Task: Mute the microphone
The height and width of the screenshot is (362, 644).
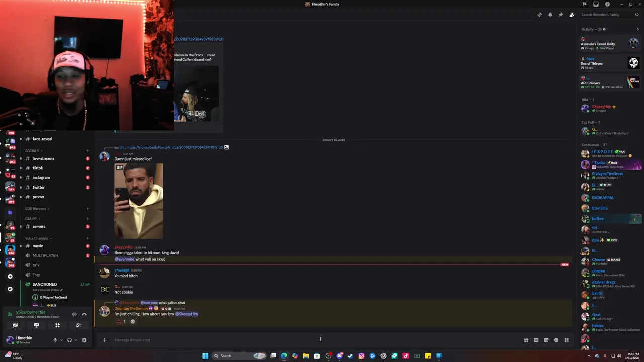Action: pos(55,340)
